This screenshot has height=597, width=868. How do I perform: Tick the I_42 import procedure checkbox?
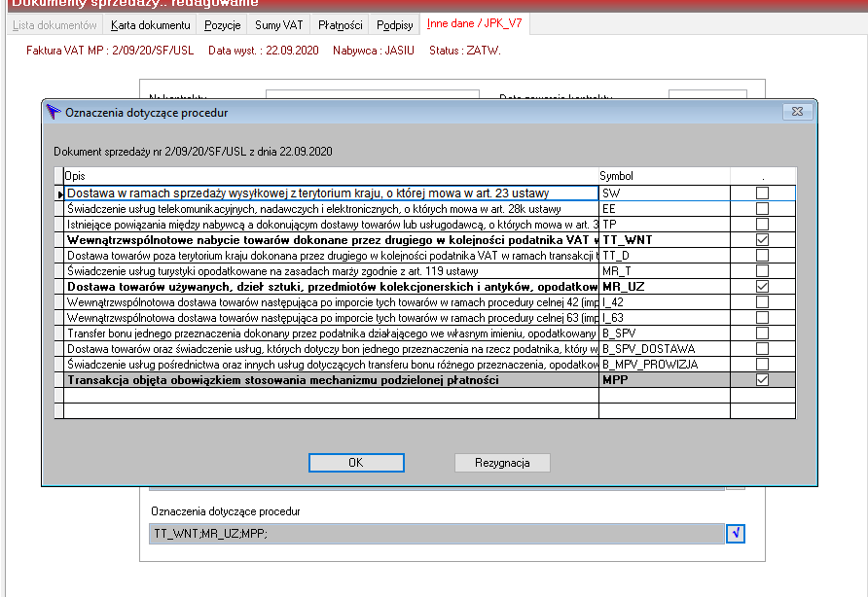[762, 302]
